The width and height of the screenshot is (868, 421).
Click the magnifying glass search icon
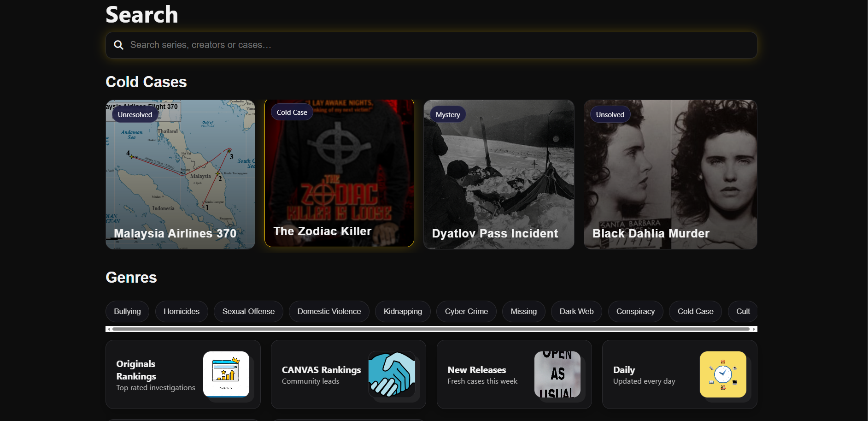click(118, 45)
